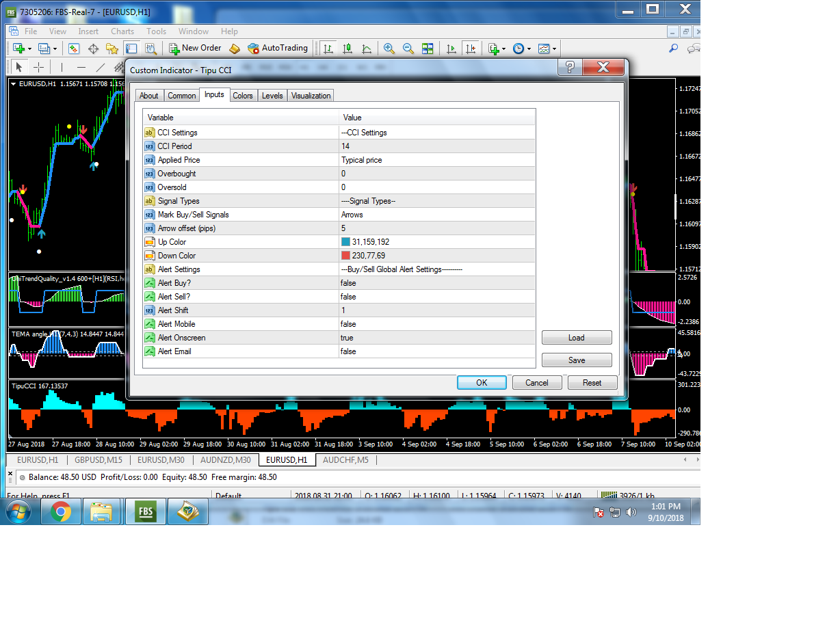The width and height of the screenshot is (840, 629).
Task: Click the Cancel button
Action: click(537, 383)
